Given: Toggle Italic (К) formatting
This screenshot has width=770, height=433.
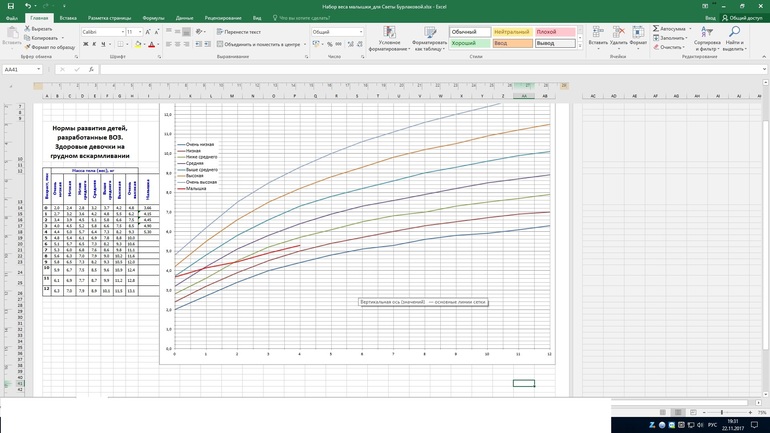Looking at the screenshot, I should click(x=95, y=44).
